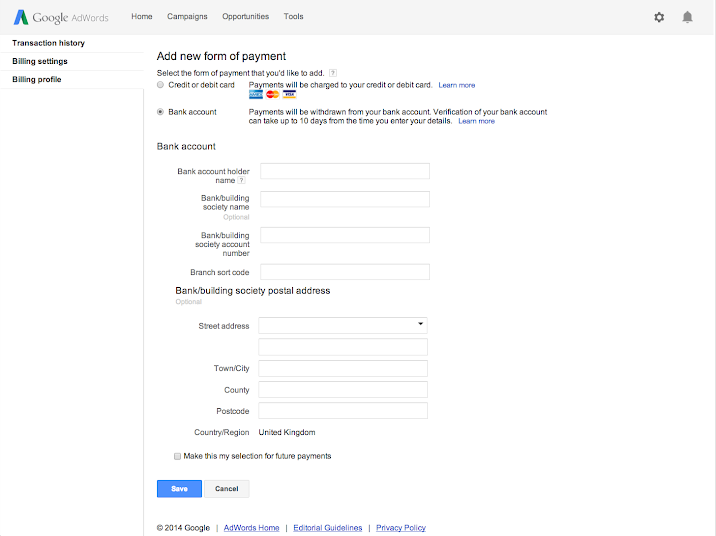Click the Google AdWords logo
716x536 pixels.
pyautogui.click(x=62, y=17)
